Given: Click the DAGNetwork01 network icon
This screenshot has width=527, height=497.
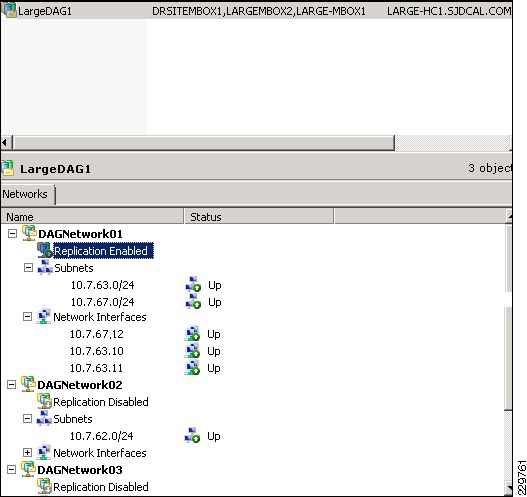Looking at the screenshot, I should [x=29, y=233].
